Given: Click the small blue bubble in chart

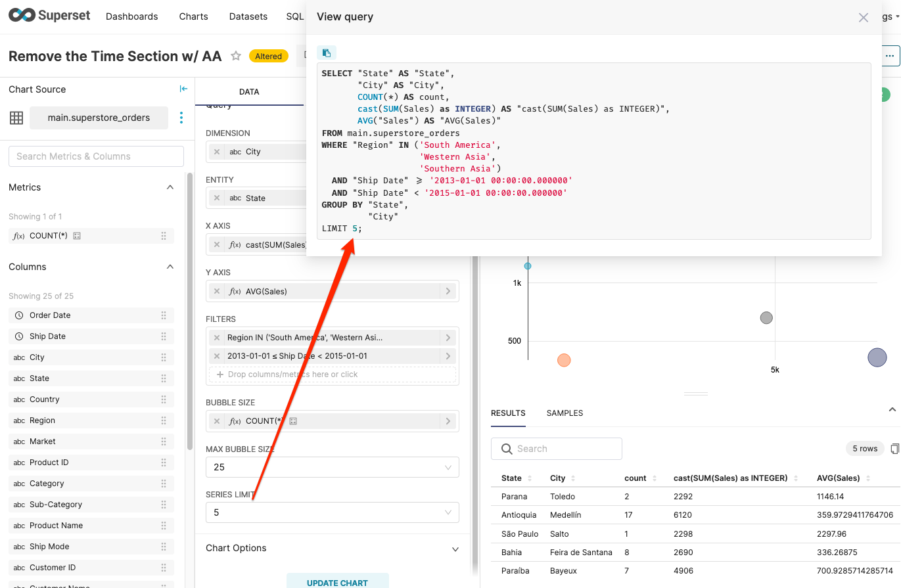Looking at the screenshot, I should pyautogui.click(x=528, y=266).
